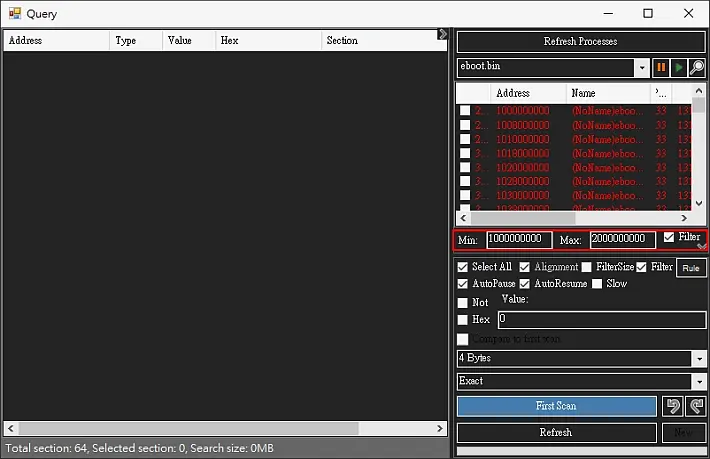
Task: Collapse results pane using the splitter arrow icon
Action: (x=442, y=34)
